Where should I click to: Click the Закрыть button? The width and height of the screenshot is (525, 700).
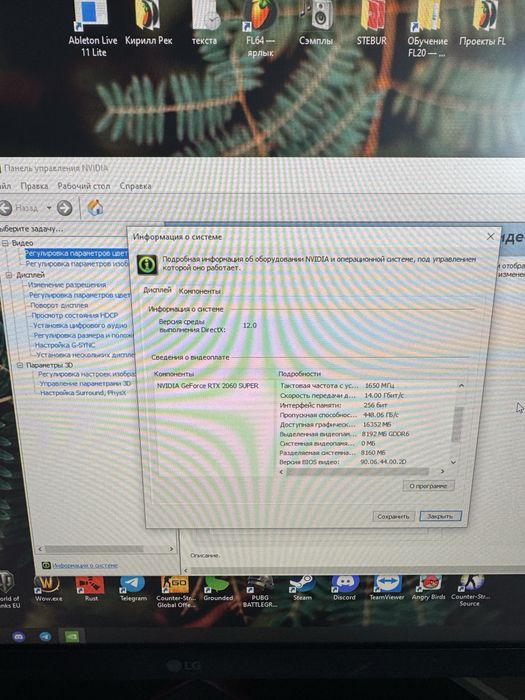pos(440,516)
